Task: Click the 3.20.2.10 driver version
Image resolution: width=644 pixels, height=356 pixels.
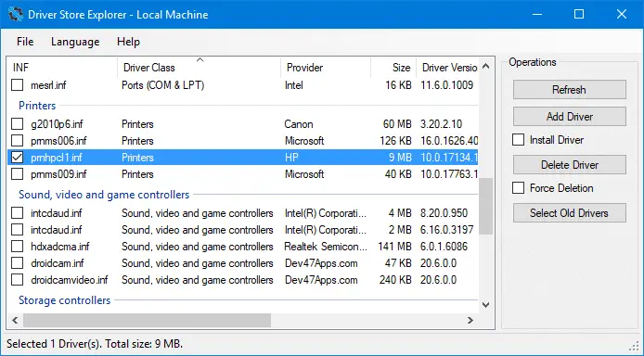Action: click(x=441, y=124)
